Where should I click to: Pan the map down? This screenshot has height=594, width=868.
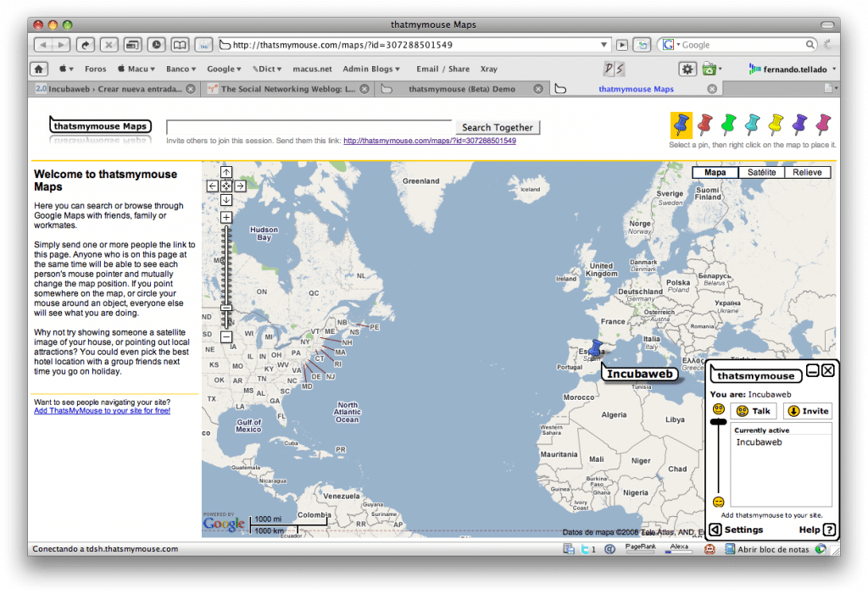[x=226, y=200]
